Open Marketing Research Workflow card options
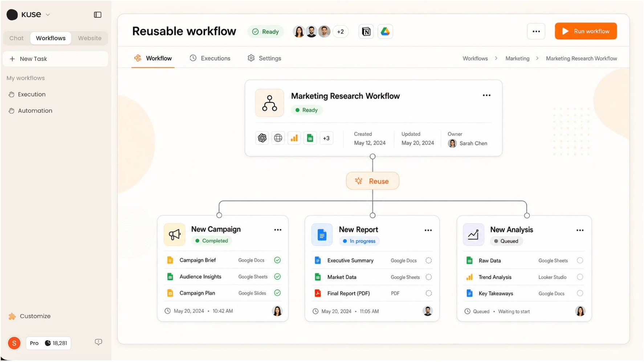The height and width of the screenshot is (362, 644). point(486,95)
